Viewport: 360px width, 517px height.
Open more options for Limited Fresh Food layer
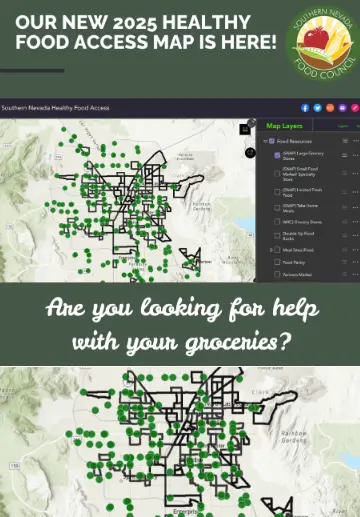click(356, 192)
